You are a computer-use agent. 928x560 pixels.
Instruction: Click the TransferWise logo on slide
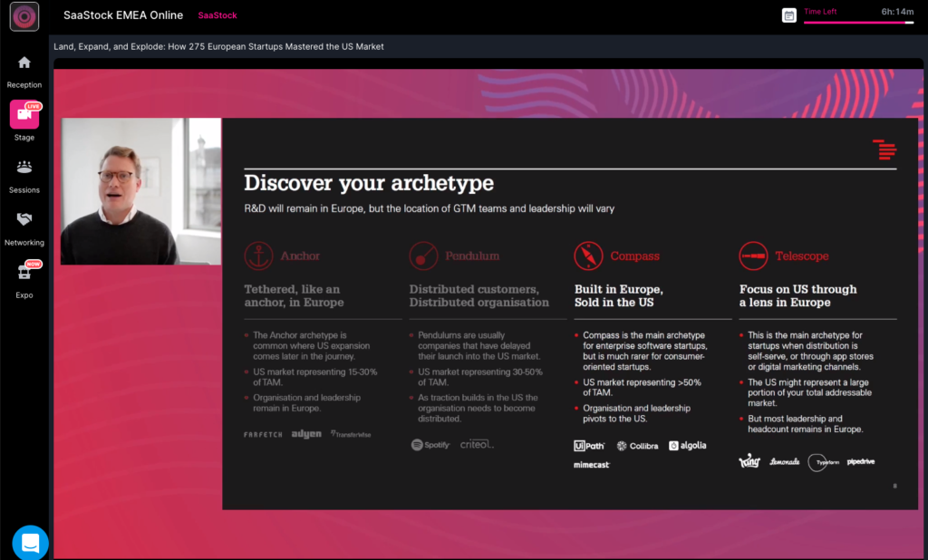(351, 434)
